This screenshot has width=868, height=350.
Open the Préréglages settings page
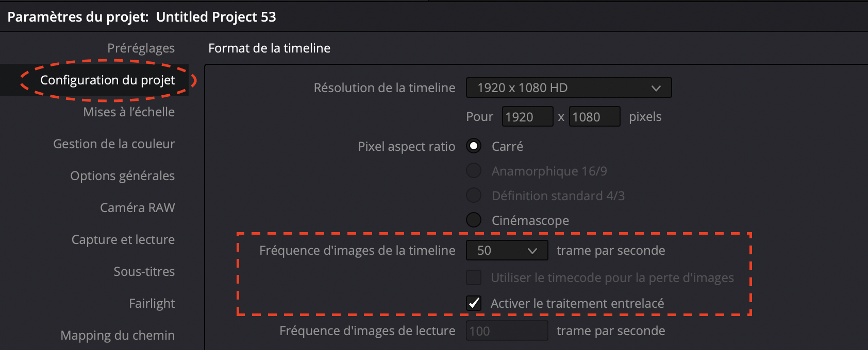point(141,48)
